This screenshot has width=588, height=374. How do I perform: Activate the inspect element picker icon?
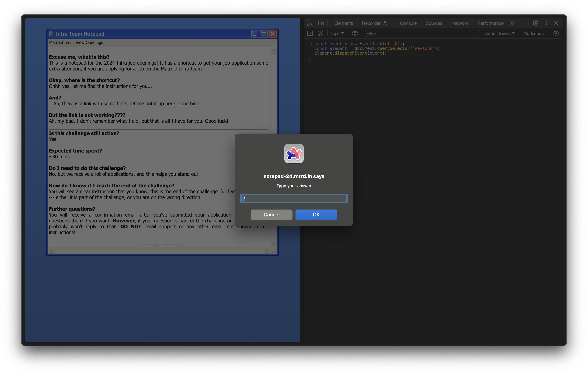[x=310, y=23]
